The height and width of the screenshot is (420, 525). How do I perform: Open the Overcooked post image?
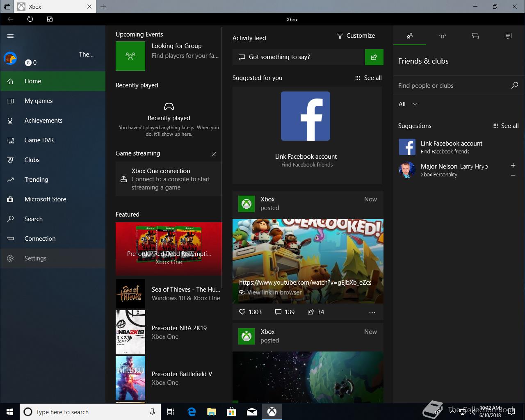(x=308, y=261)
